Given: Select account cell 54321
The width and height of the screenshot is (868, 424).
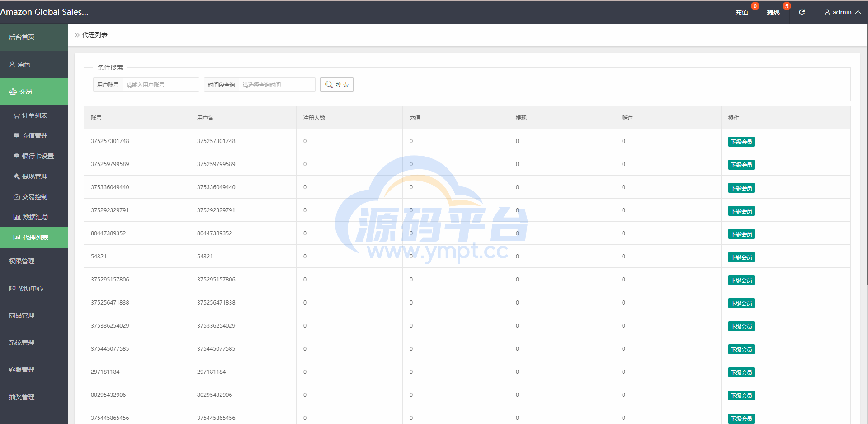Looking at the screenshot, I should tap(137, 257).
